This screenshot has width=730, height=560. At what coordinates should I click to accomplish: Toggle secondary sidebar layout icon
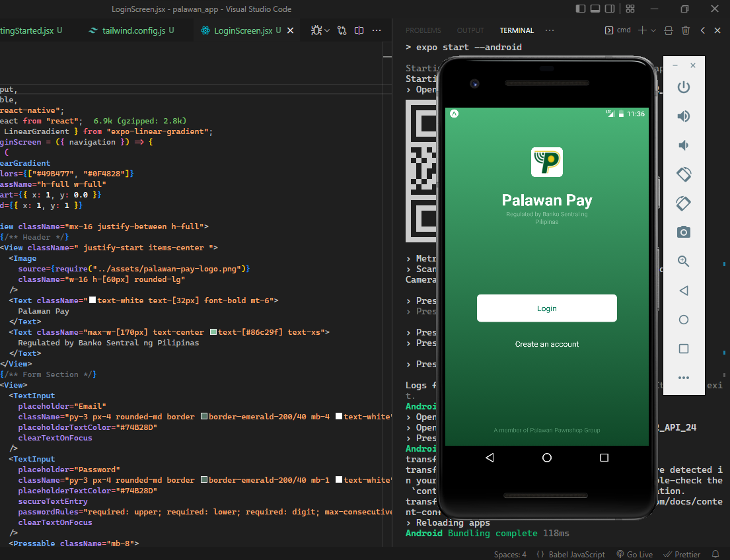pos(609,9)
